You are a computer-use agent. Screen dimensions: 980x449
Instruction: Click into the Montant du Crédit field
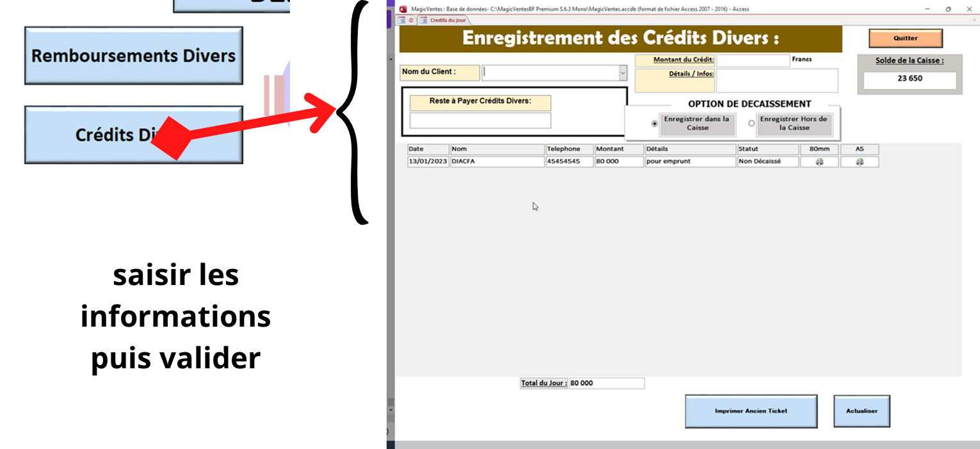coord(753,60)
